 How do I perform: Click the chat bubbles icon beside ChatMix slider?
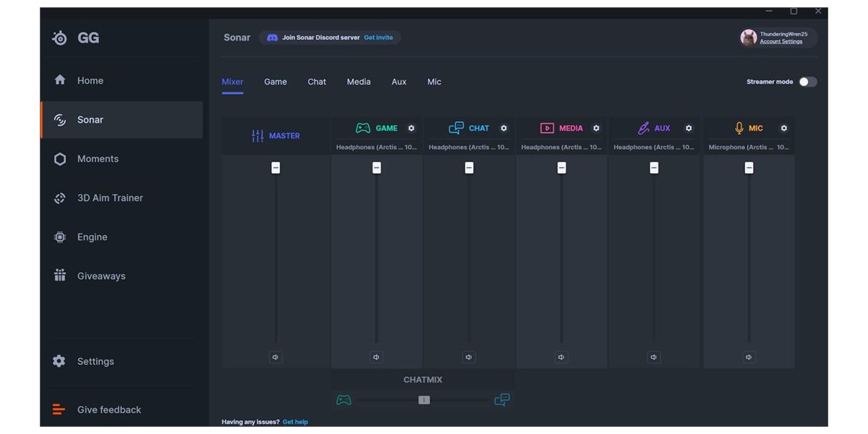[502, 400]
